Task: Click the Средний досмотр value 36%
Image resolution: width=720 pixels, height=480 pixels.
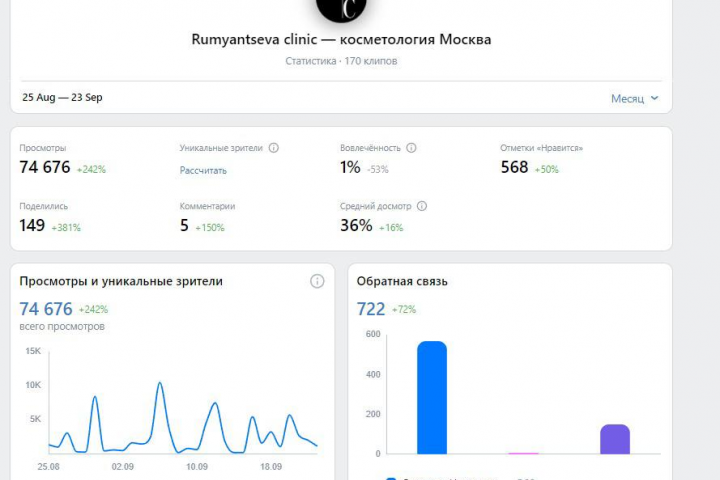Action: pyautogui.click(x=356, y=226)
